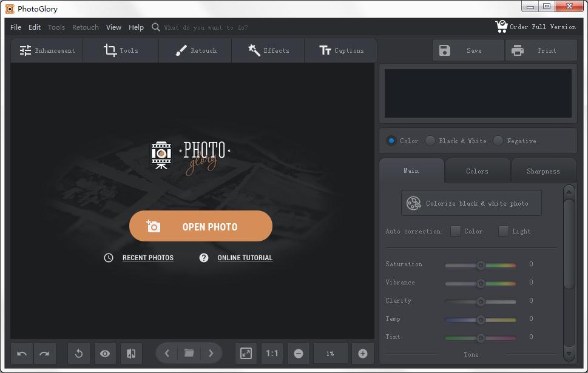Click the Recent Photos clock icon
The image size is (588, 373).
pos(109,258)
